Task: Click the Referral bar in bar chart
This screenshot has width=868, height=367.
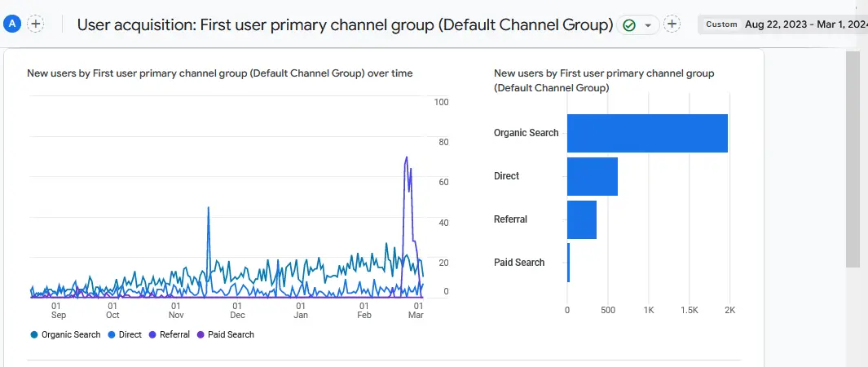Action: click(x=581, y=219)
